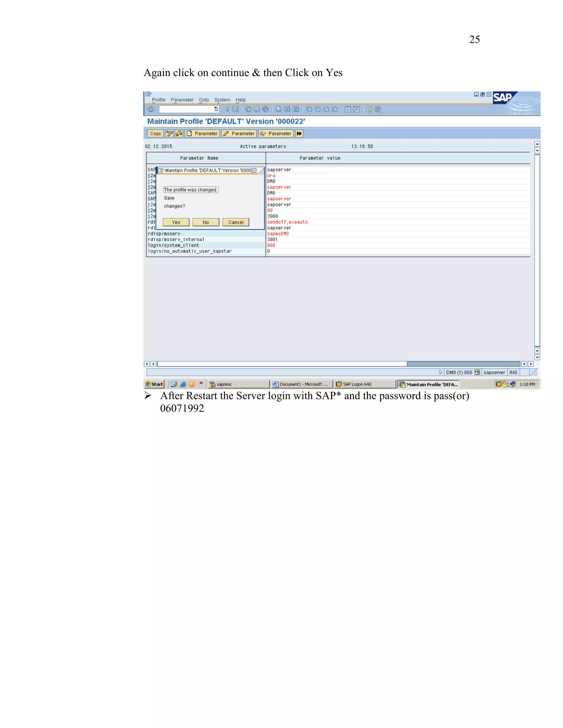Click the sapmsDM0 parameter value

(278, 234)
